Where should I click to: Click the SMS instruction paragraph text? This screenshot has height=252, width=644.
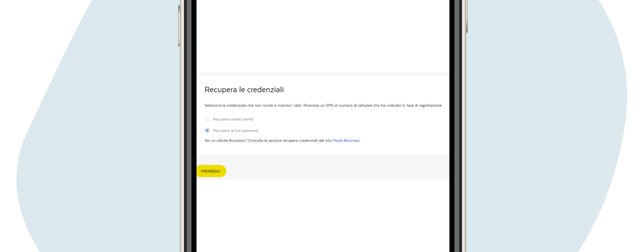[x=323, y=106]
